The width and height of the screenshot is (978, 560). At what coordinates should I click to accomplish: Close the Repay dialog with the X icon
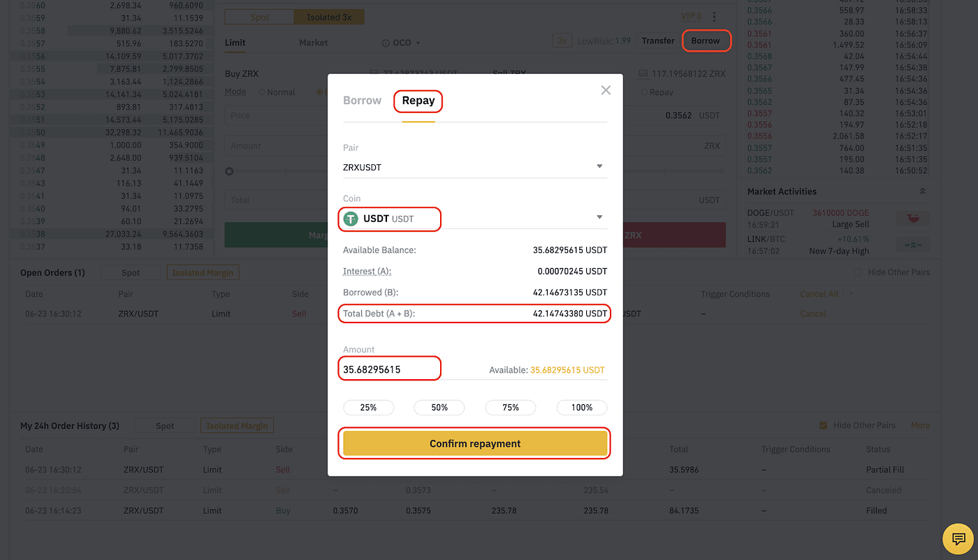[x=605, y=89]
